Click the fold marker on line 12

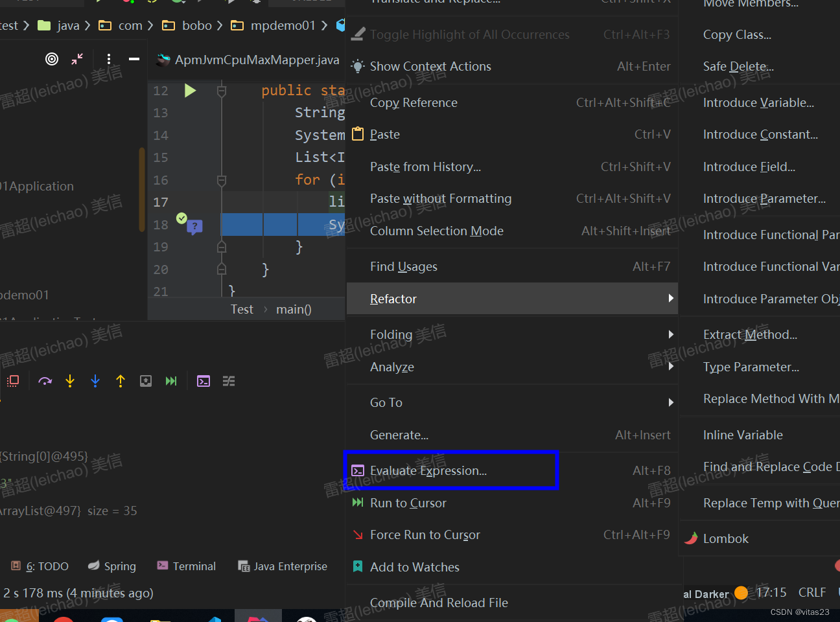[222, 91]
